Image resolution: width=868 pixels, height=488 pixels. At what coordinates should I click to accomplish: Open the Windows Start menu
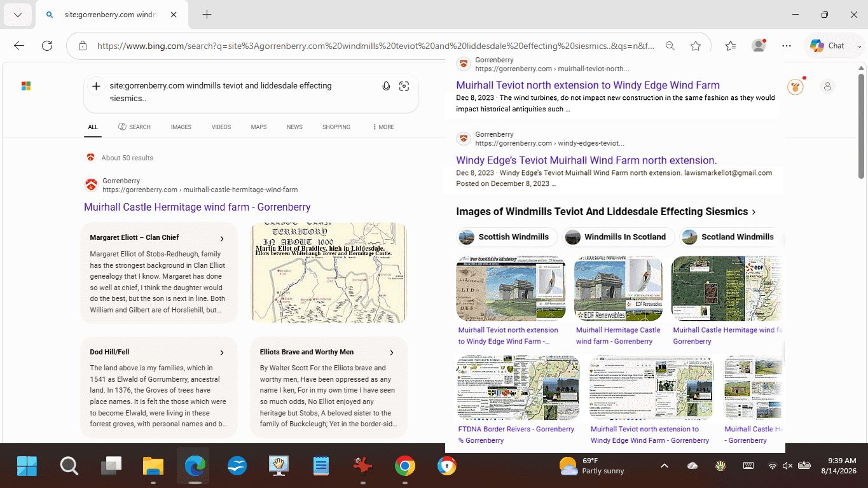pyautogui.click(x=27, y=466)
